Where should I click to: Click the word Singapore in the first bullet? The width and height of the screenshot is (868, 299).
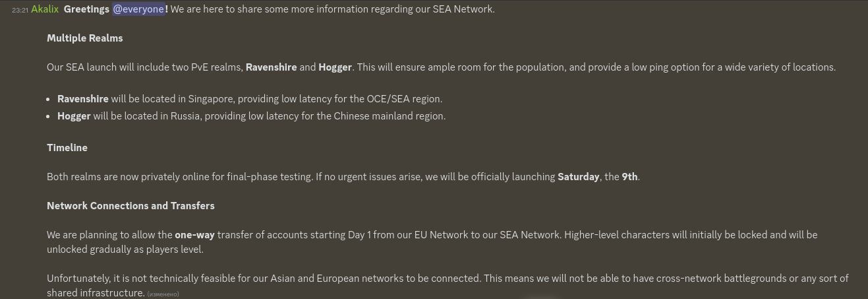point(211,99)
